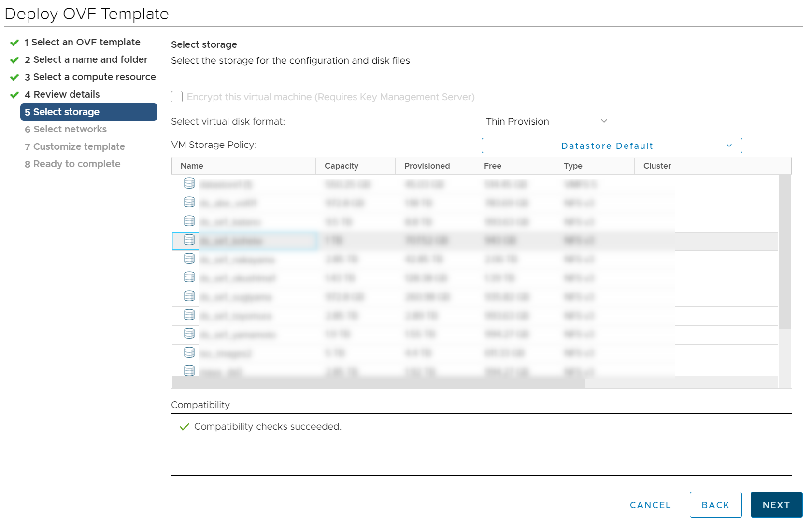The height and width of the screenshot is (525, 812).
Task: Go to step 6 Select networks
Action: tap(65, 129)
